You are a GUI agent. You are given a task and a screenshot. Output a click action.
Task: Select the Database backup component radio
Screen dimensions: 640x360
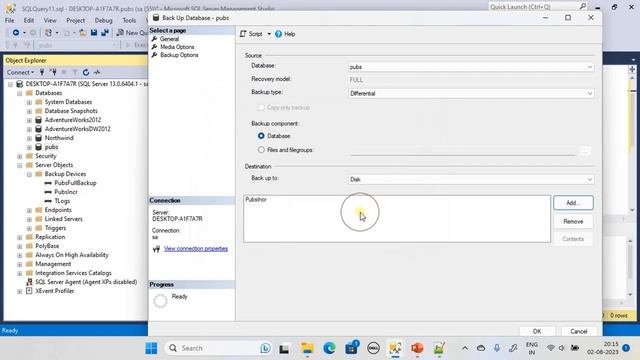[261, 136]
